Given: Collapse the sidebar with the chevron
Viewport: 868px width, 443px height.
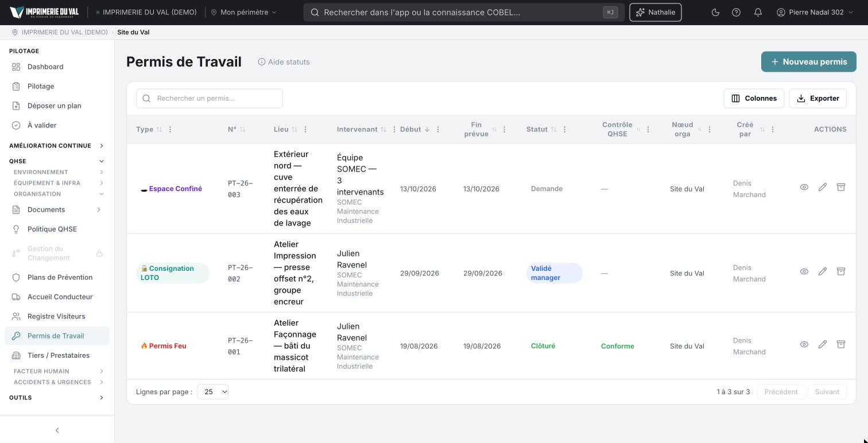Looking at the screenshot, I should 57,430.
